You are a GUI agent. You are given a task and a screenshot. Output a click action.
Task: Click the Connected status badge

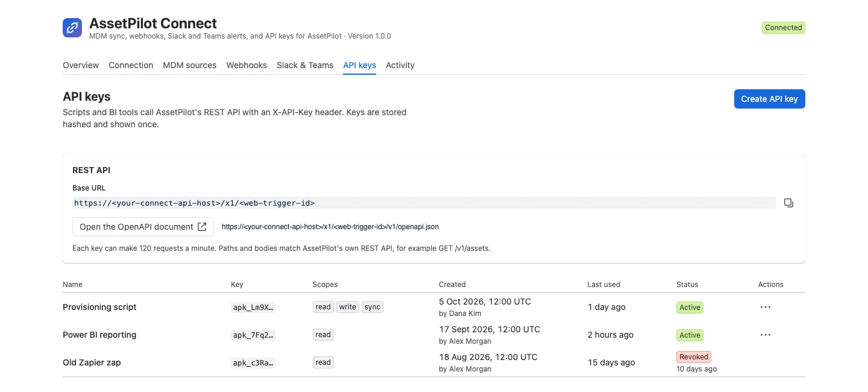pyautogui.click(x=784, y=28)
